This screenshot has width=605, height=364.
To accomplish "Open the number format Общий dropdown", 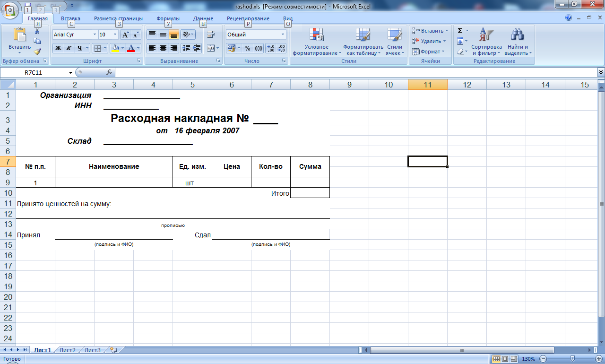I will coord(283,35).
